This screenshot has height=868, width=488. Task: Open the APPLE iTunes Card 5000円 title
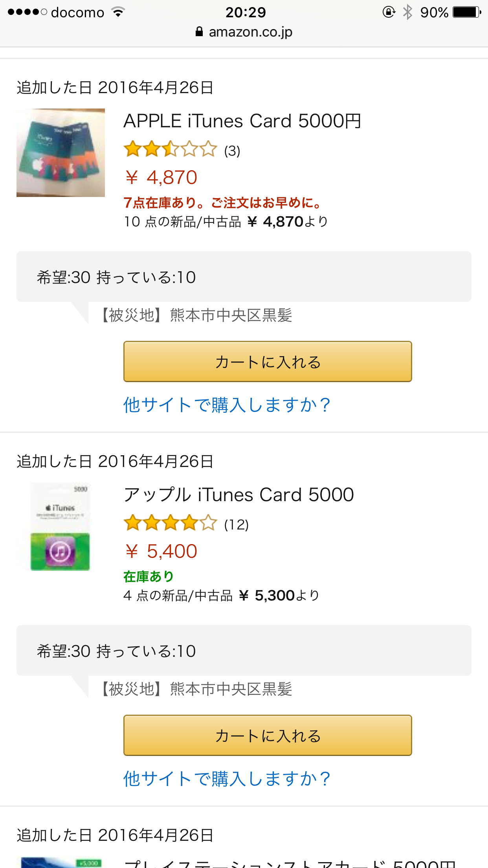tap(242, 121)
